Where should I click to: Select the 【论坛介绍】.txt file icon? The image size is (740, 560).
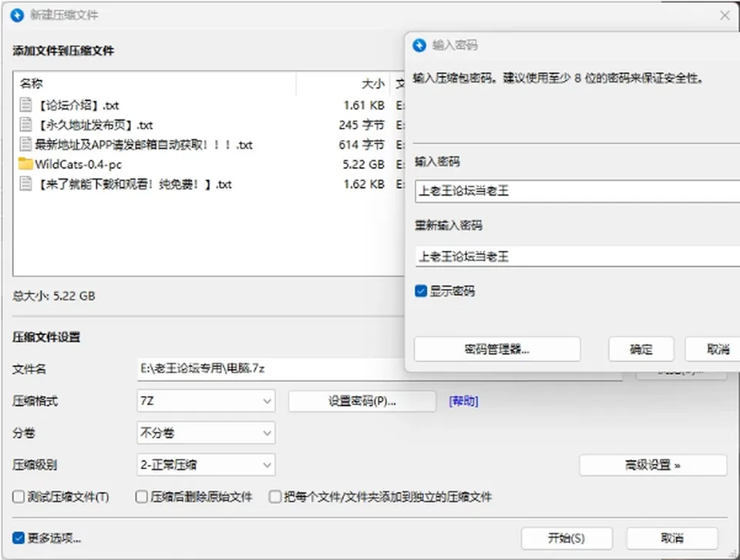[26, 105]
